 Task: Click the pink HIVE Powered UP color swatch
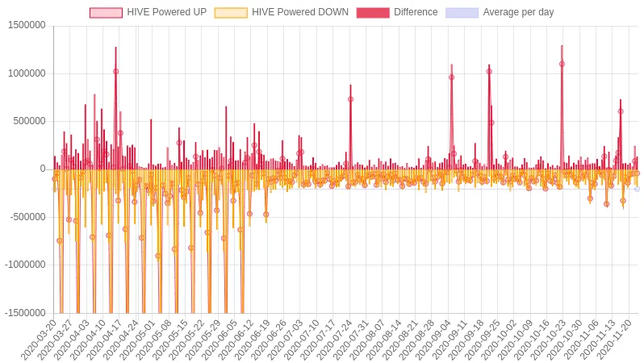point(106,13)
